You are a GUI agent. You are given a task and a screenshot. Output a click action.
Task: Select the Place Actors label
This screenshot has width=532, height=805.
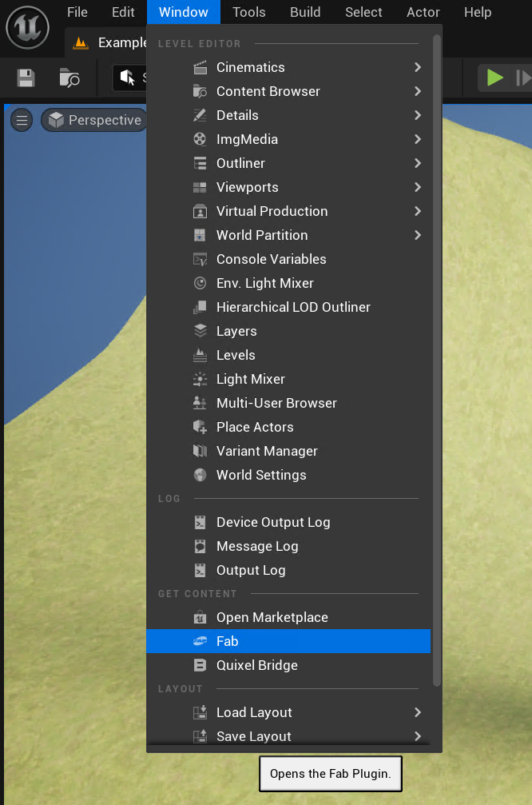[255, 427]
